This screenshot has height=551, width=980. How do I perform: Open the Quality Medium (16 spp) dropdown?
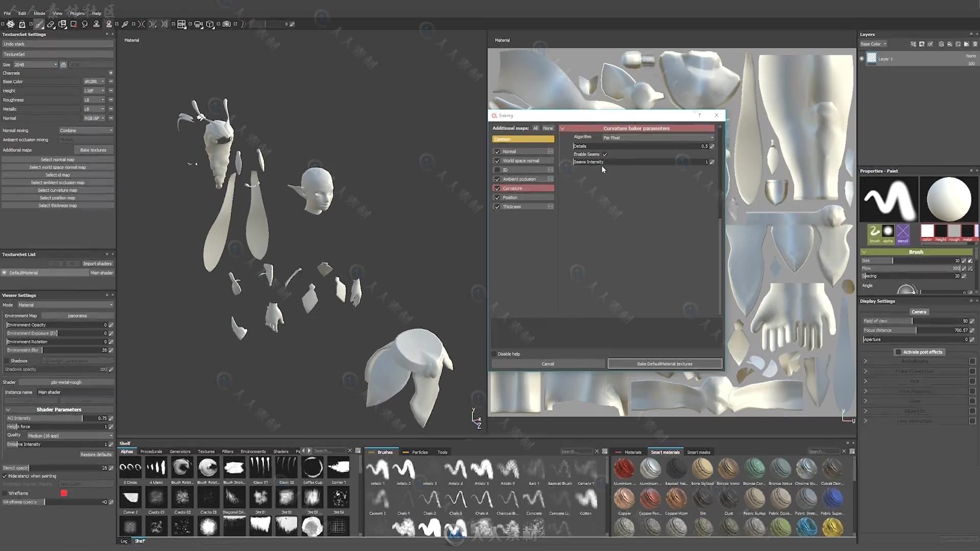click(x=70, y=436)
